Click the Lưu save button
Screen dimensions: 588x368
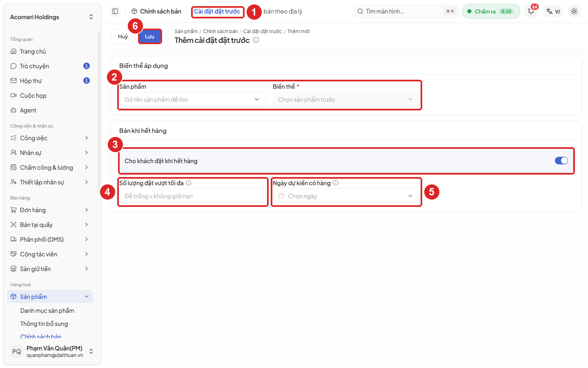[x=150, y=36]
